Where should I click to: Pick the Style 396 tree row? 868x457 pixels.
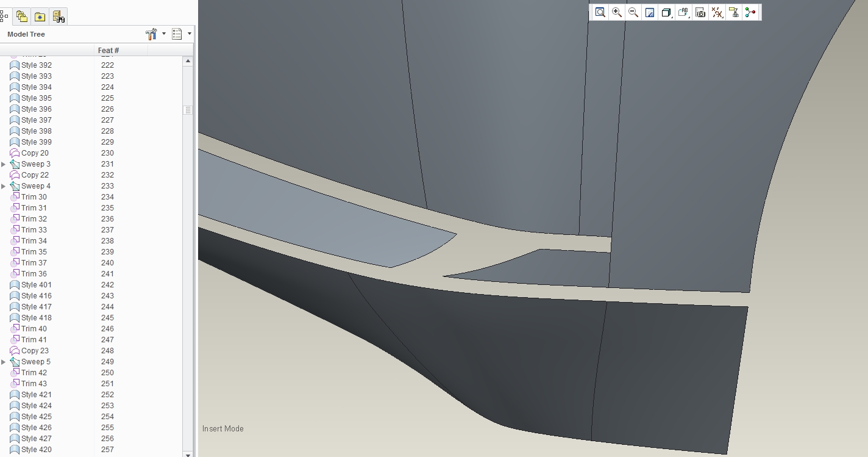37,109
